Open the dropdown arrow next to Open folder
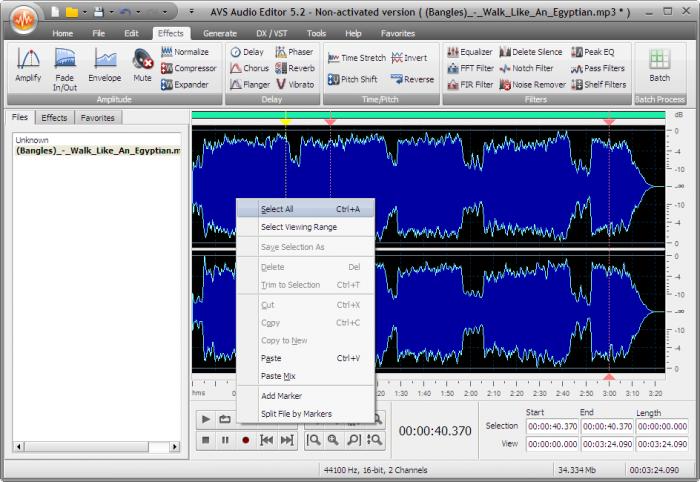The height and width of the screenshot is (482, 700). click(84, 12)
